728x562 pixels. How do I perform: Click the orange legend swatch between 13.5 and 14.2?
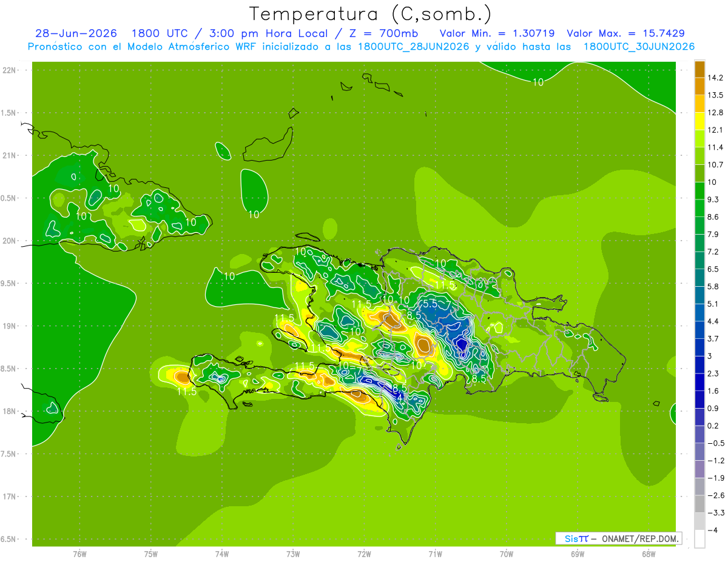point(699,86)
